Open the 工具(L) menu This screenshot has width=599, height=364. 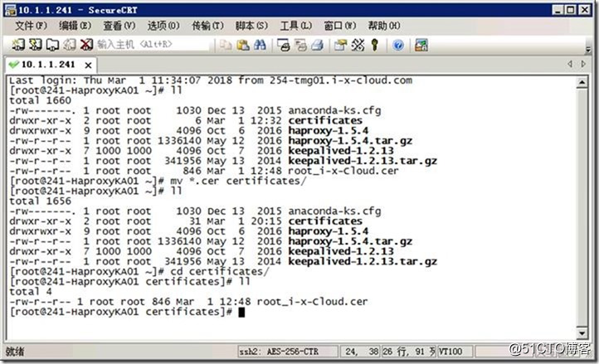click(x=295, y=26)
